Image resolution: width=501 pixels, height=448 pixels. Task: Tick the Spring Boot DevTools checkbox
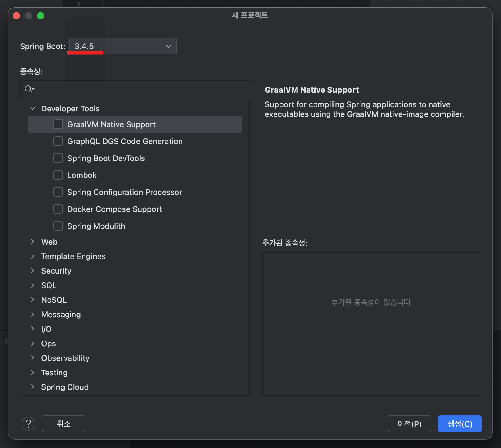pyautogui.click(x=58, y=158)
